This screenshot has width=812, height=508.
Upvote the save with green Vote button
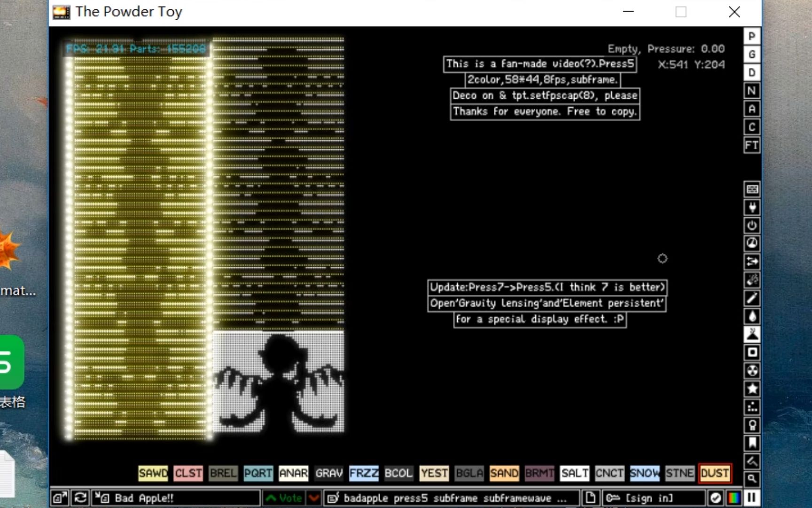click(284, 498)
